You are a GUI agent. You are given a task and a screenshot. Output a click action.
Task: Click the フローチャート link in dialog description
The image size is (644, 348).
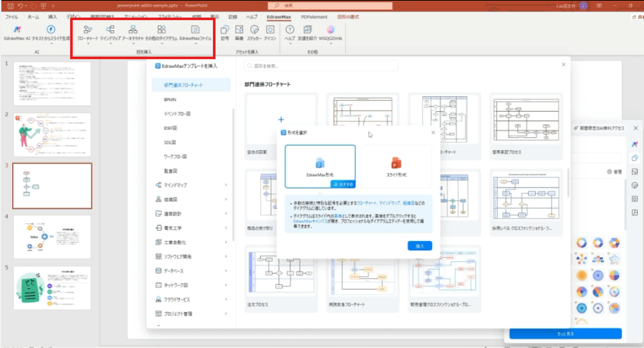pyautogui.click(x=366, y=203)
